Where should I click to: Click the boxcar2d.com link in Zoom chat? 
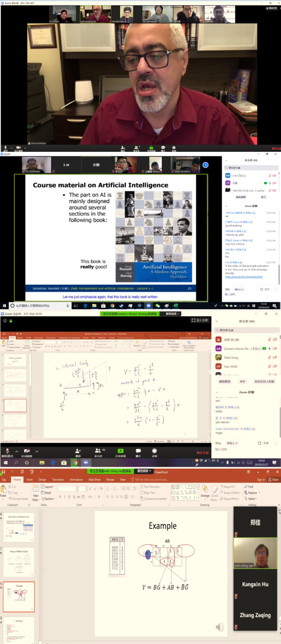[x=244, y=277]
